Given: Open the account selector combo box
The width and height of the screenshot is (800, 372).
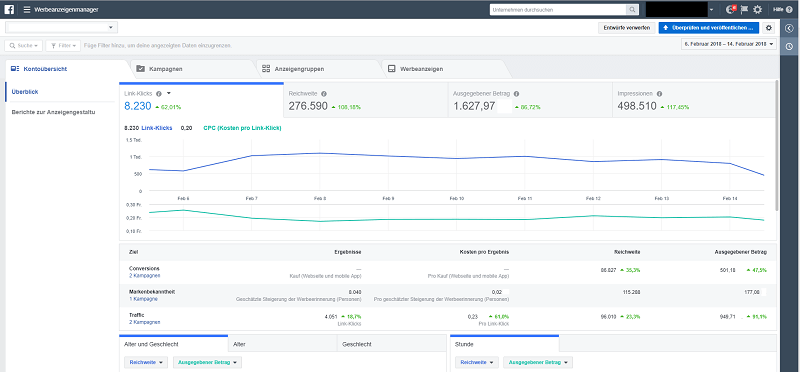Looking at the screenshot, I should pos(61,28).
